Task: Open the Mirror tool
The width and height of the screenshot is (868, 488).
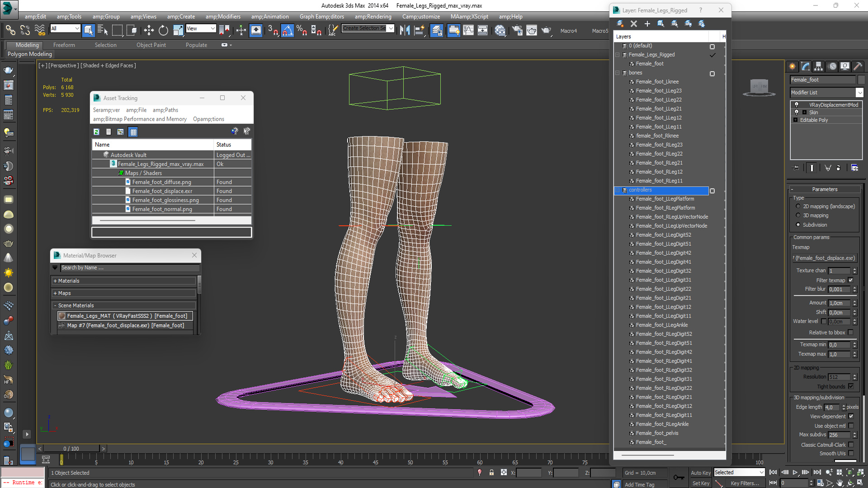Action: [405, 30]
